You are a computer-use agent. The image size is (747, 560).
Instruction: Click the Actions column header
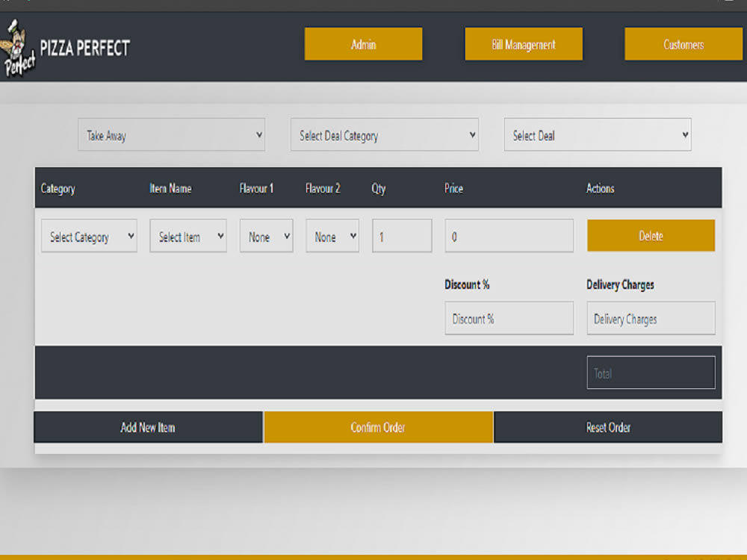(601, 189)
